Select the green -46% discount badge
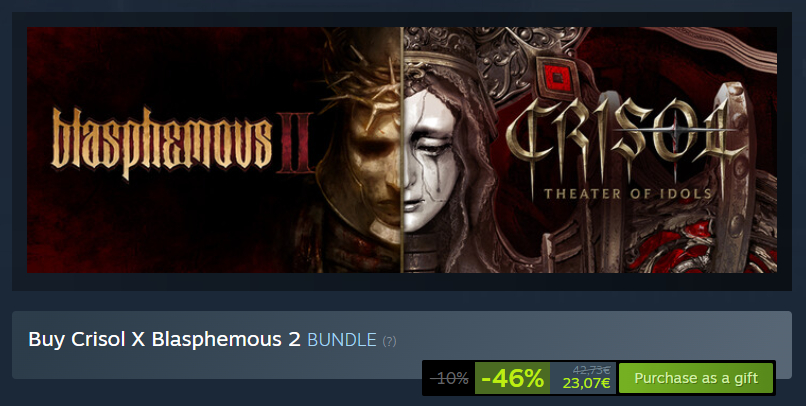The width and height of the screenshot is (806, 406). pyautogui.click(x=512, y=378)
